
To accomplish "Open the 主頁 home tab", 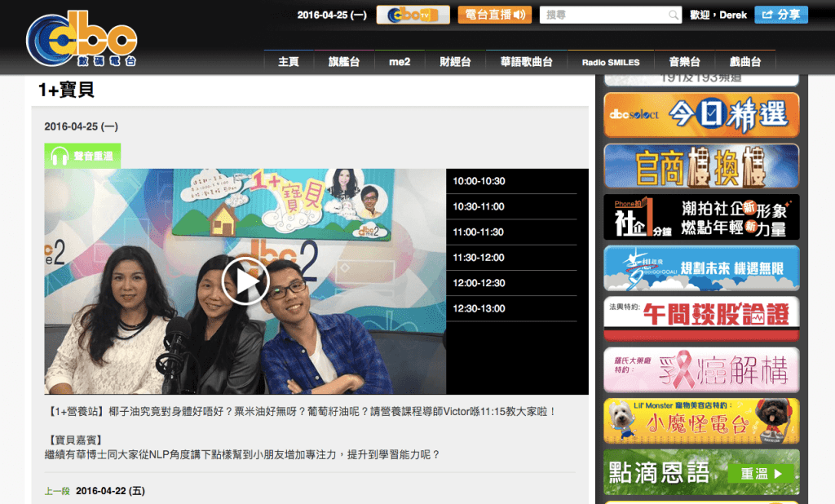I will (289, 62).
